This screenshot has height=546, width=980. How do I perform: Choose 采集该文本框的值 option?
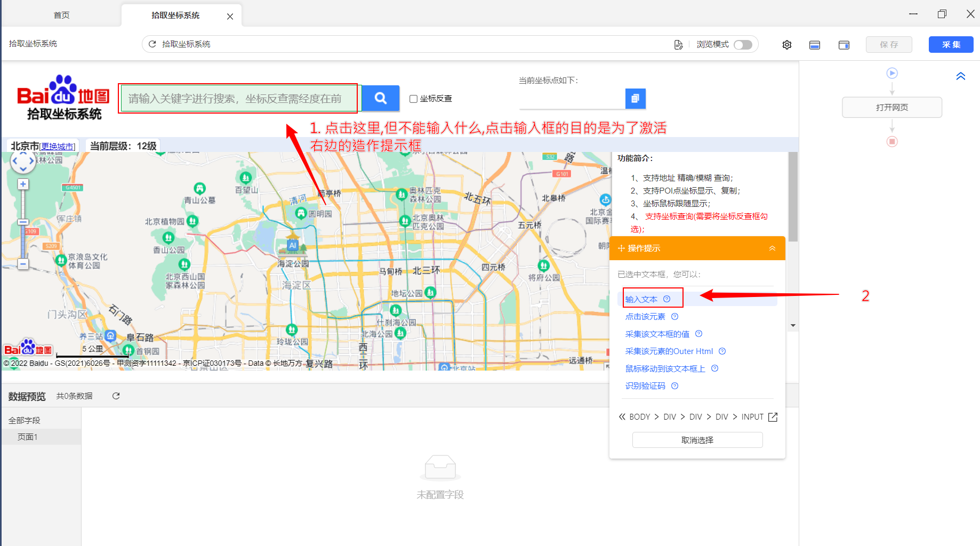657,334
